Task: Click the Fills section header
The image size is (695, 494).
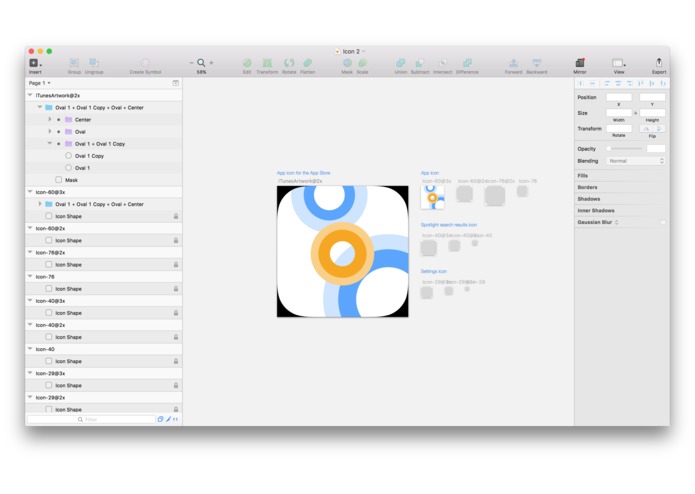Action: click(x=582, y=175)
